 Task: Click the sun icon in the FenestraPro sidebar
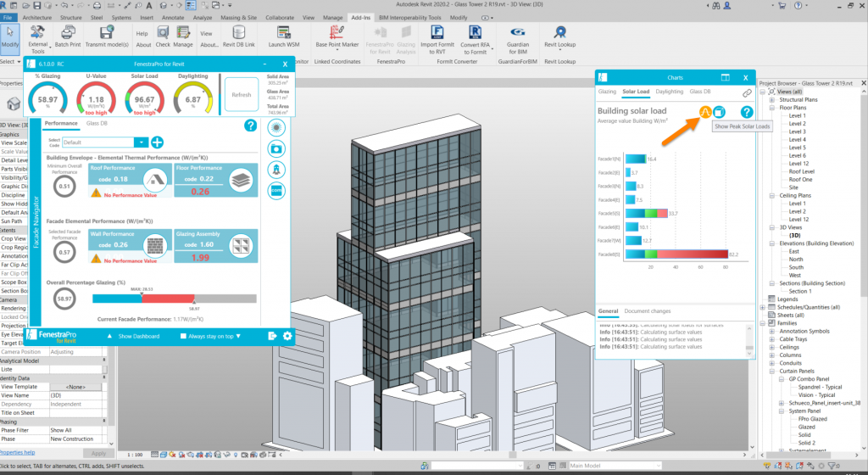(276, 127)
